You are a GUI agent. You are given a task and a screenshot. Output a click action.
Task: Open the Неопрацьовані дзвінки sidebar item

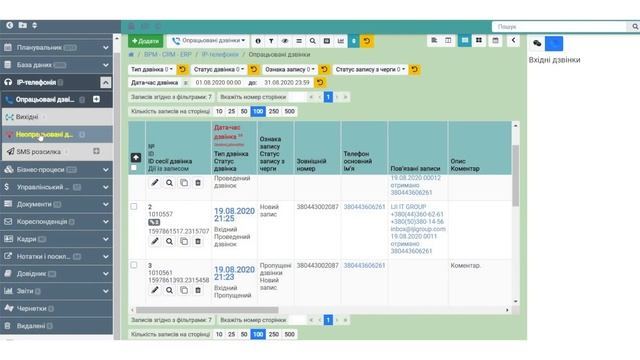point(57,134)
